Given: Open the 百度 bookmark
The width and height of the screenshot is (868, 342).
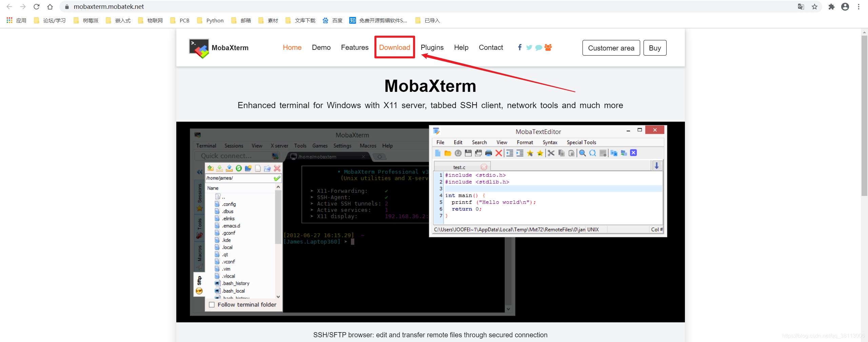Looking at the screenshot, I should pyautogui.click(x=333, y=20).
